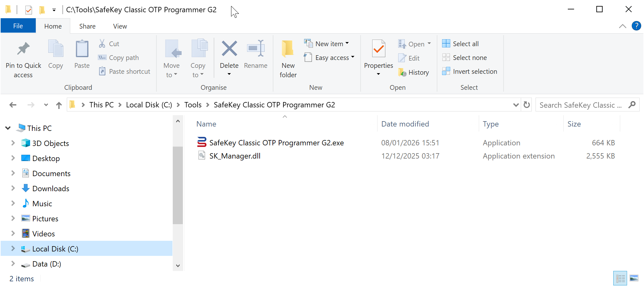Image resolution: width=644 pixels, height=286 pixels.
Task: Click the New folder icon
Action: (288, 49)
